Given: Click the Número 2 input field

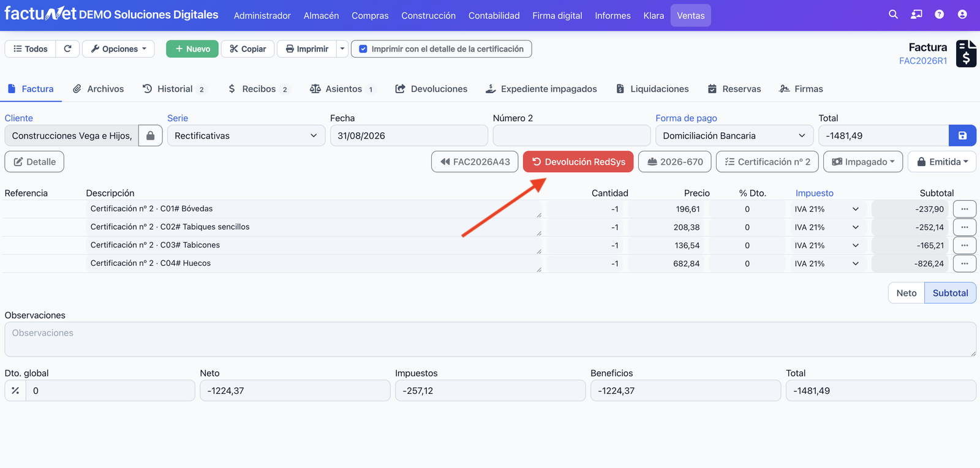Looking at the screenshot, I should (x=571, y=135).
